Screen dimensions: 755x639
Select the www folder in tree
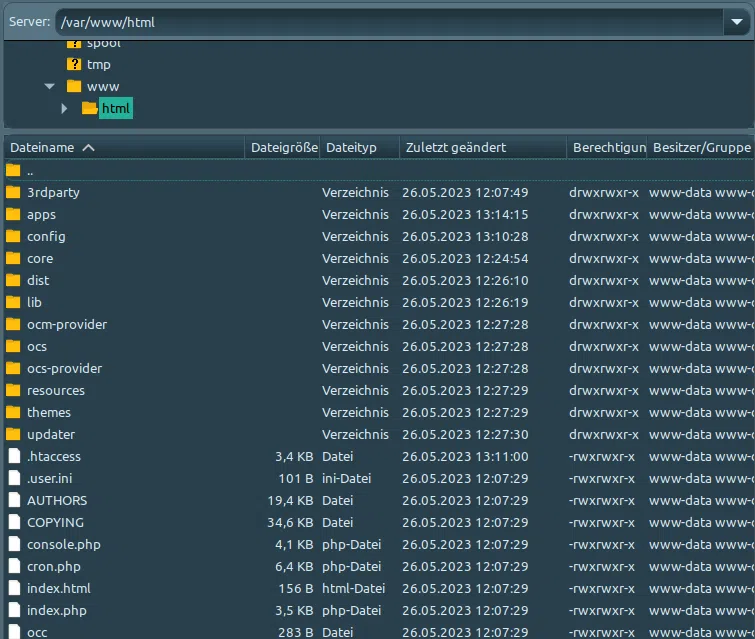click(x=103, y=87)
